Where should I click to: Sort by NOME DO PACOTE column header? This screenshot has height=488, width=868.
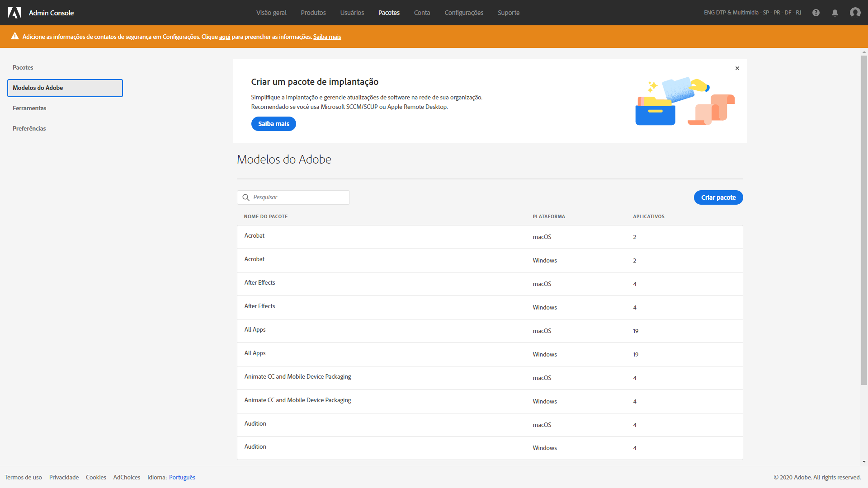tap(266, 216)
